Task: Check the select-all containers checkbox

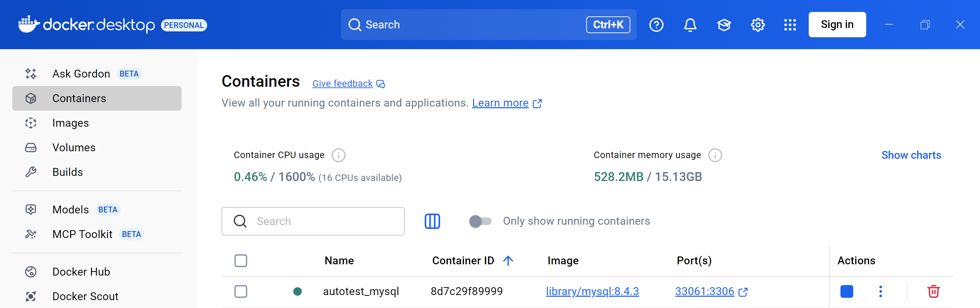Action: click(x=241, y=261)
